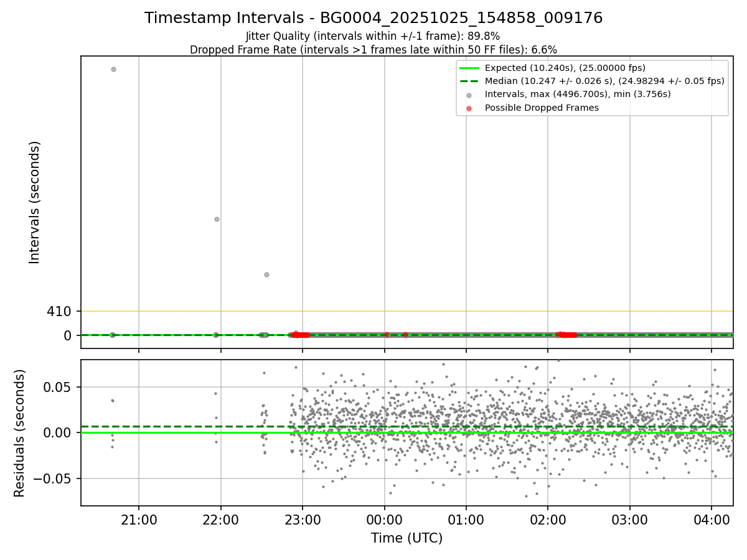Click the 02:00 x-axis tick label

(x=548, y=519)
